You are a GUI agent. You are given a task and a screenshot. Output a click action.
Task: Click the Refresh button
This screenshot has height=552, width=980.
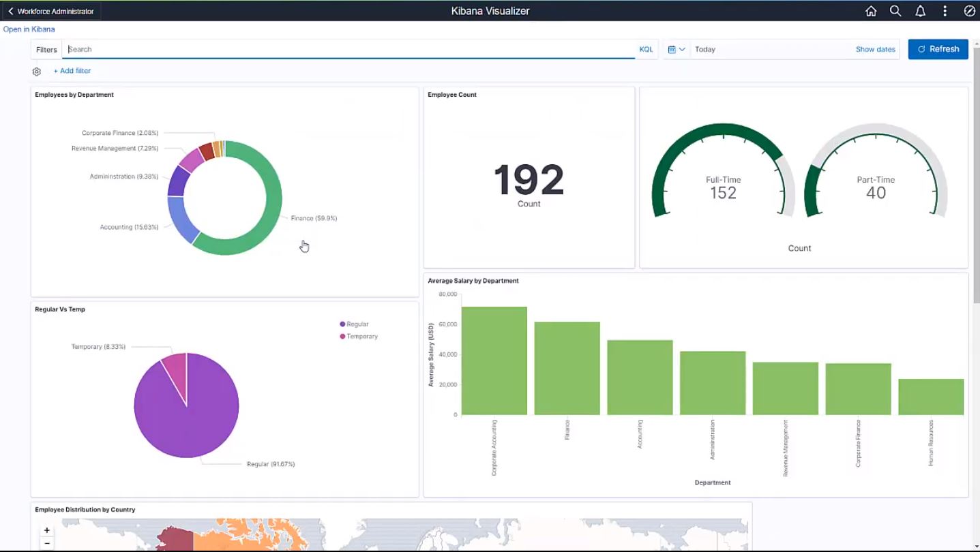click(938, 49)
